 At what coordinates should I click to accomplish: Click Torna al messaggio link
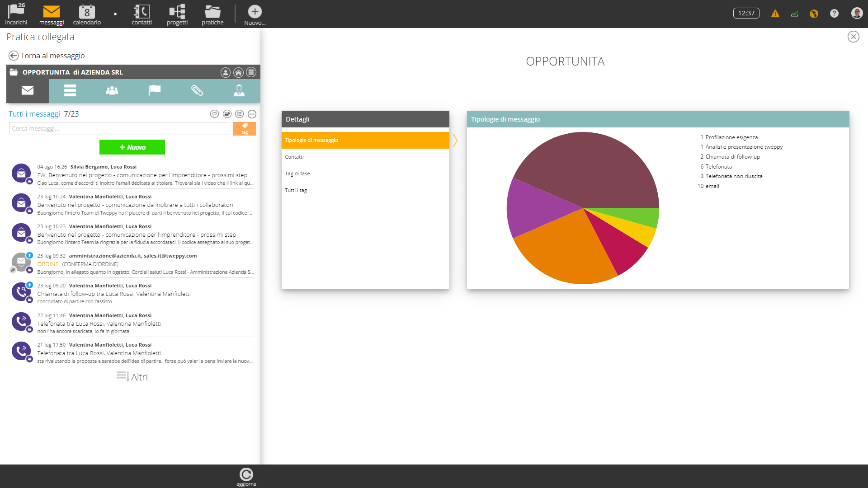point(52,56)
